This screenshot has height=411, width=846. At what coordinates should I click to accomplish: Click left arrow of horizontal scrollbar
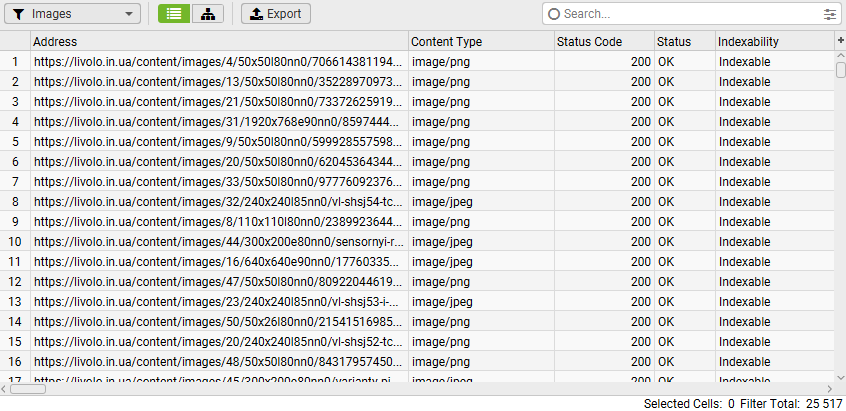click(x=5, y=389)
